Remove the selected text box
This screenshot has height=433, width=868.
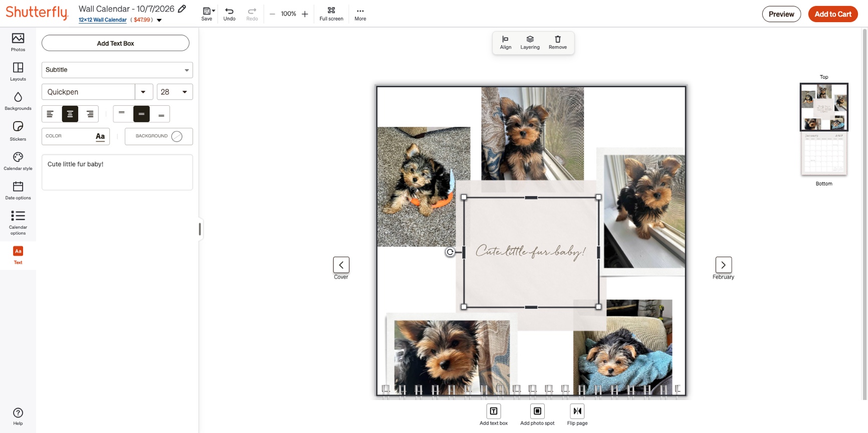(x=558, y=43)
